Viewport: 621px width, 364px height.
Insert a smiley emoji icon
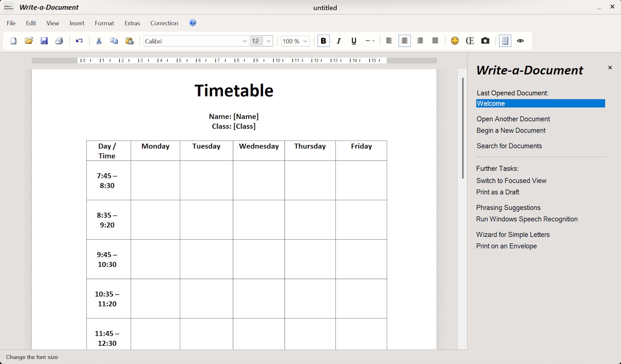[x=455, y=41]
